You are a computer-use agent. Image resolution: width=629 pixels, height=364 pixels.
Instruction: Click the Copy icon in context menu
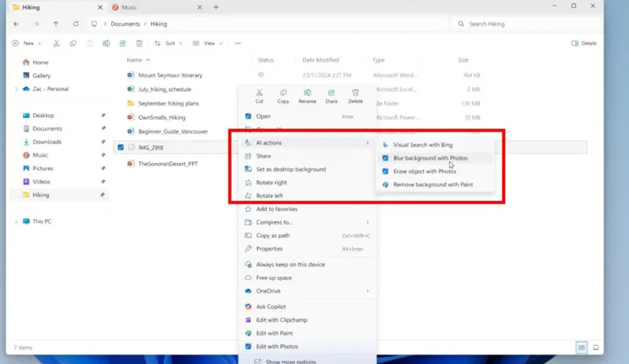pos(283,93)
